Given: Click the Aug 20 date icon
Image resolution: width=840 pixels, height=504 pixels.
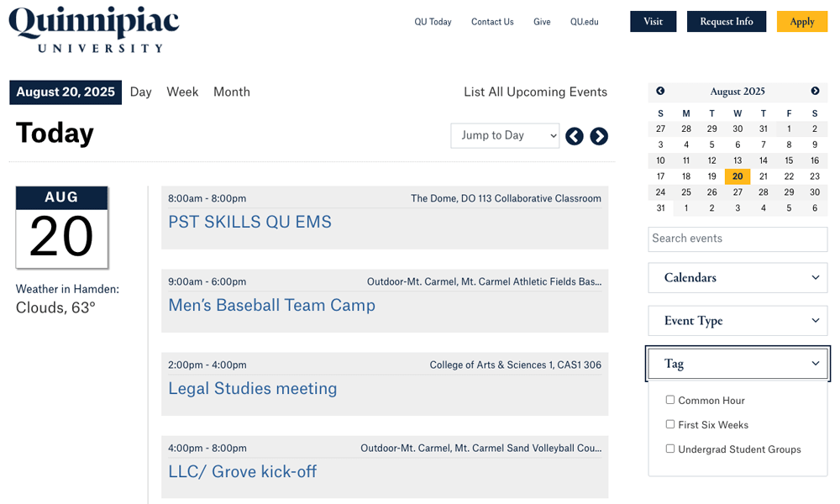Looking at the screenshot, I should coord(62,227).
